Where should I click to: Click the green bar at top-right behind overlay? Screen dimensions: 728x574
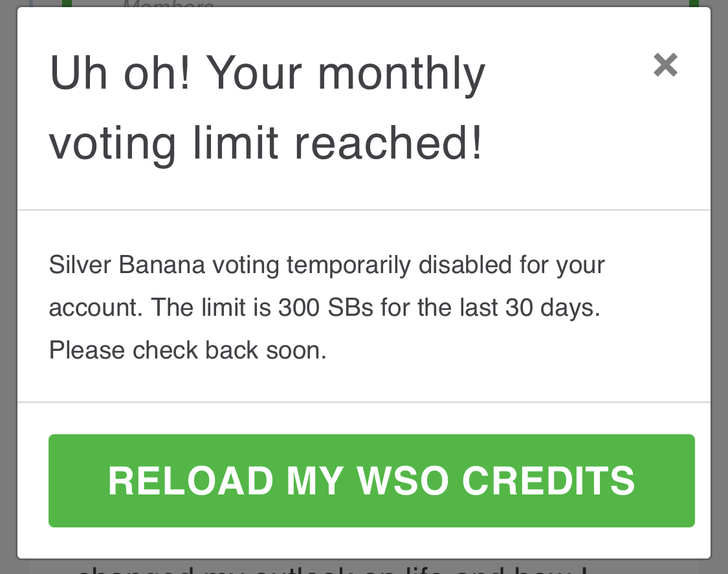[694, 3]
